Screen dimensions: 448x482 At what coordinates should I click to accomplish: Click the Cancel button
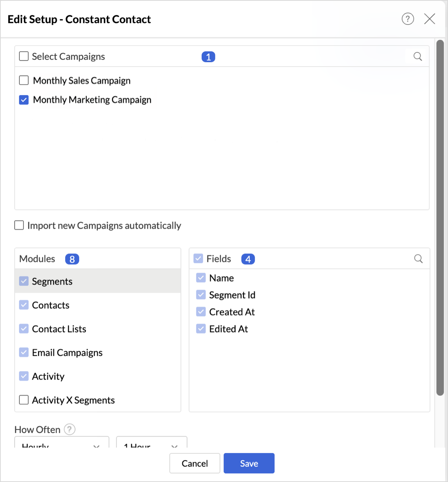coord(195,463)
